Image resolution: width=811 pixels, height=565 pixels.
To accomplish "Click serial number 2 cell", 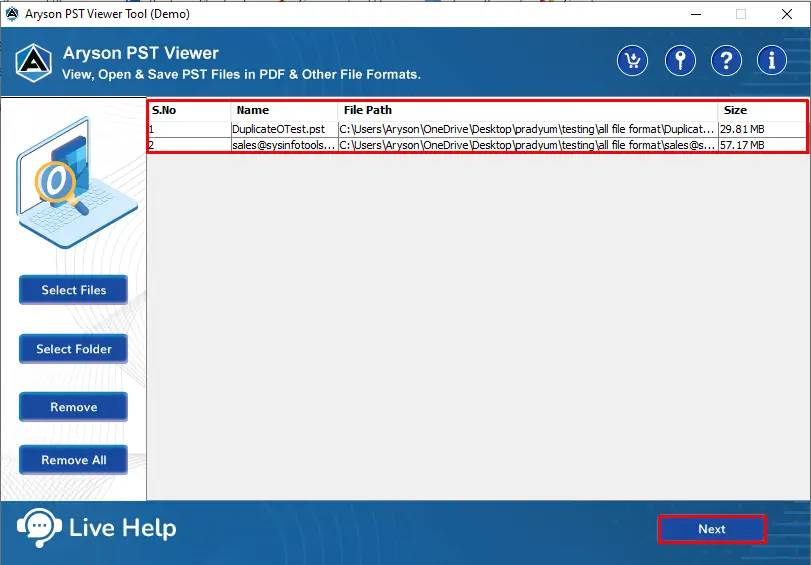I will click(x=189, y=145).
